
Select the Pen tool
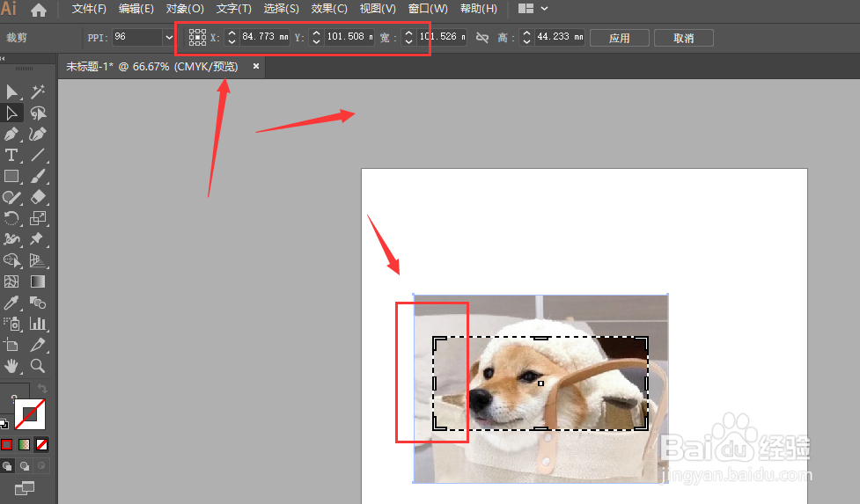11,135
